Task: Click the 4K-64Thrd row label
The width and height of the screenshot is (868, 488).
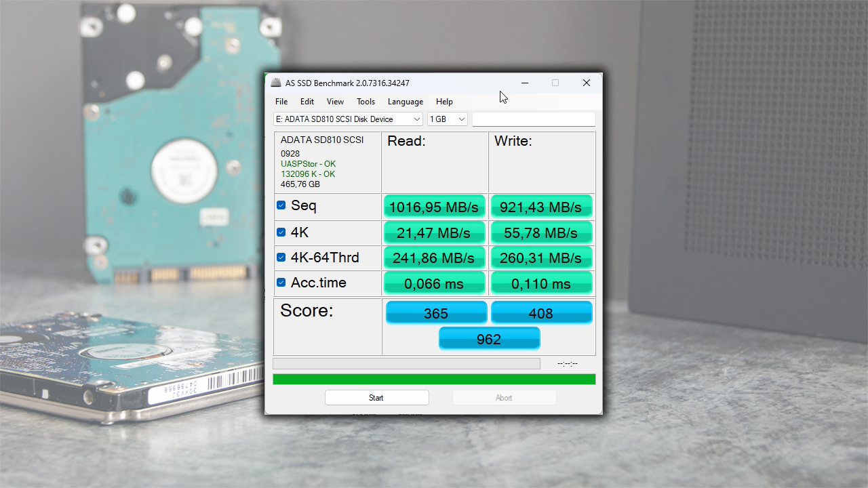Action: point(325,258)
